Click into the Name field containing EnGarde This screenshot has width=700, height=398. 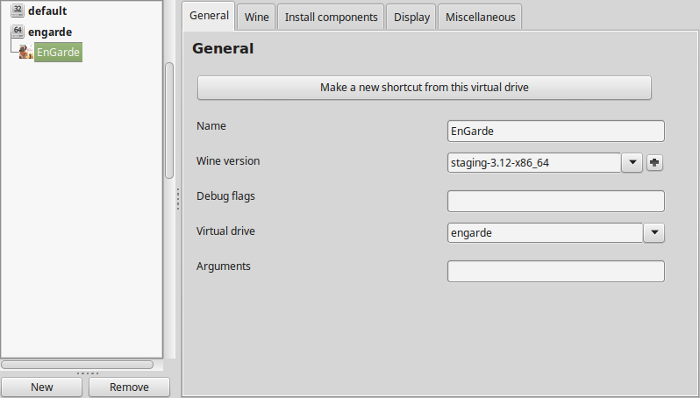[556, 131]
